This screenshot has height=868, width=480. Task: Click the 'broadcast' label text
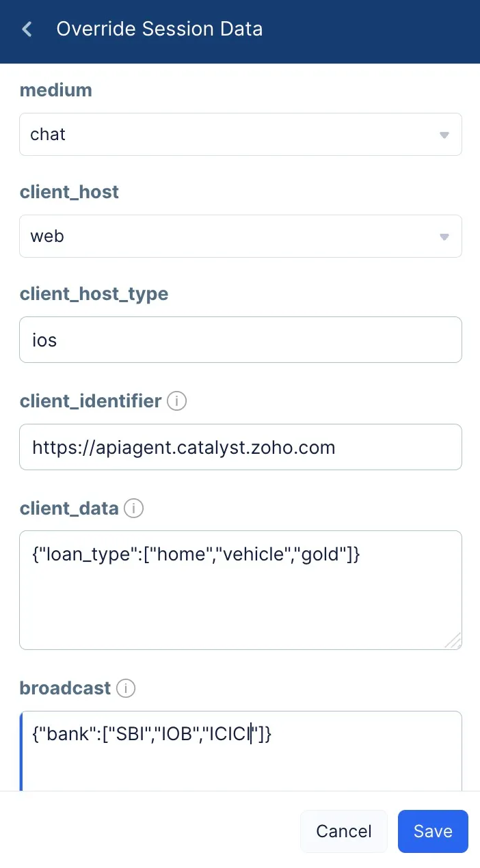point(65,688)
